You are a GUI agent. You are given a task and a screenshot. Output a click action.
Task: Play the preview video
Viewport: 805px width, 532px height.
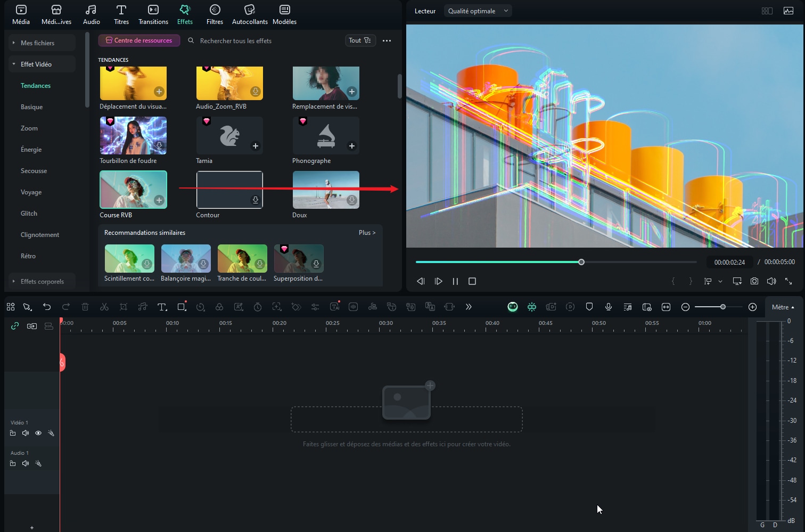pos(438,281)
